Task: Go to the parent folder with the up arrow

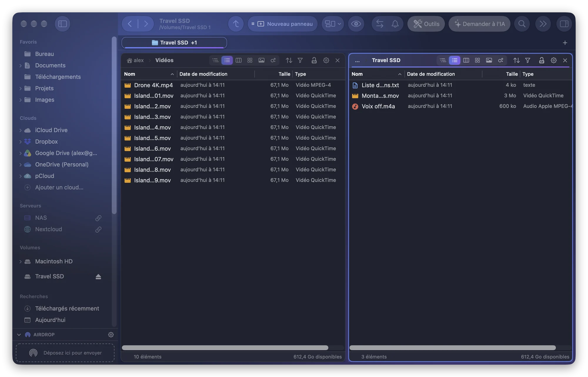Action: point(236,24)
